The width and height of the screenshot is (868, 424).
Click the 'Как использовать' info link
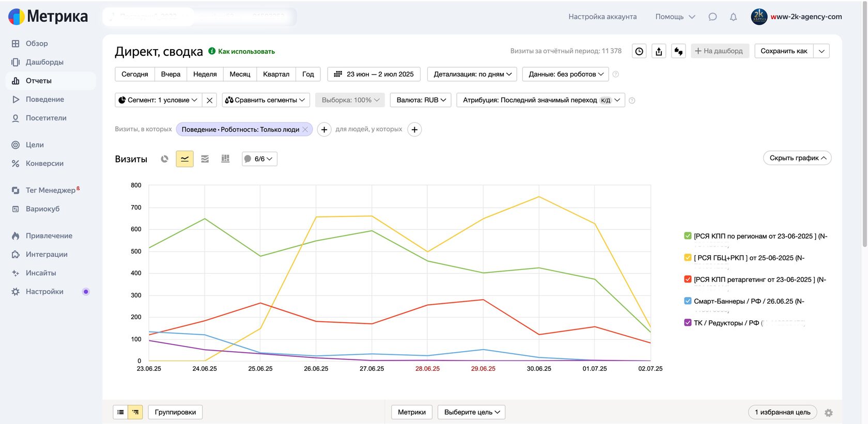coord(241,51)
